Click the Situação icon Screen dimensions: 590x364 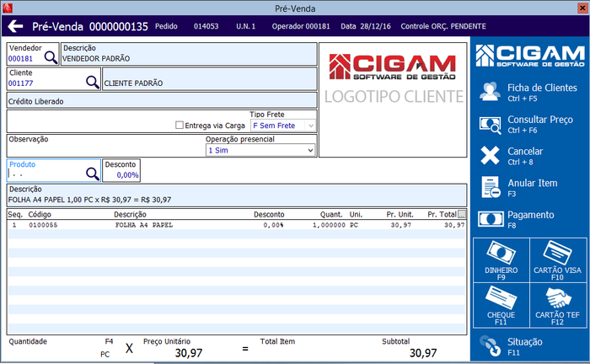(491, 346)
